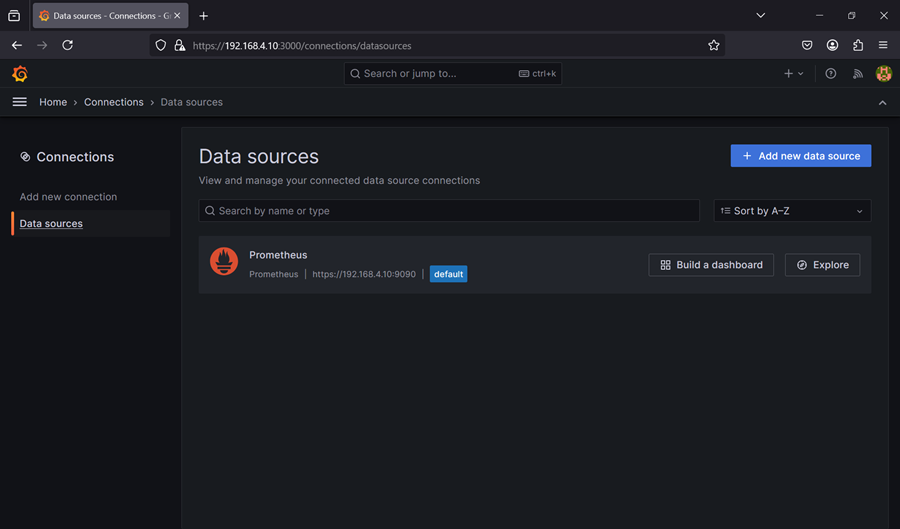This screenshot has height=529, width=900.
Task: List all tabs dropdown arrow
Action: (x=761, y=15)
